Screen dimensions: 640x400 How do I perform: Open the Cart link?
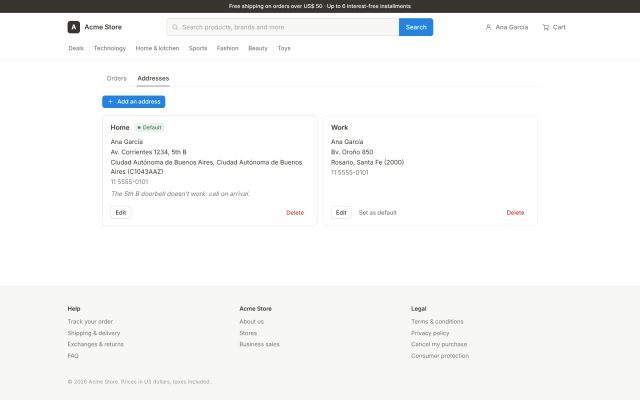pos(554,27)
